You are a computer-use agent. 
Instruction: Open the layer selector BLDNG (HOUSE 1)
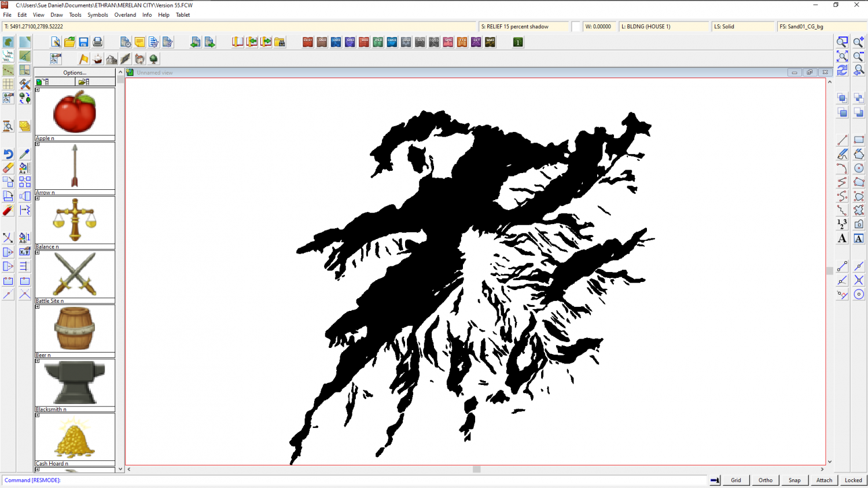coord(664,27)
